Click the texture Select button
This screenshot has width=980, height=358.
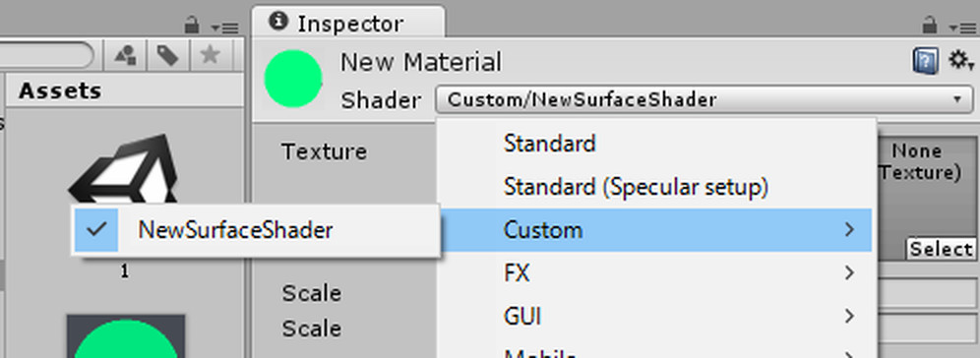(941, 249)
